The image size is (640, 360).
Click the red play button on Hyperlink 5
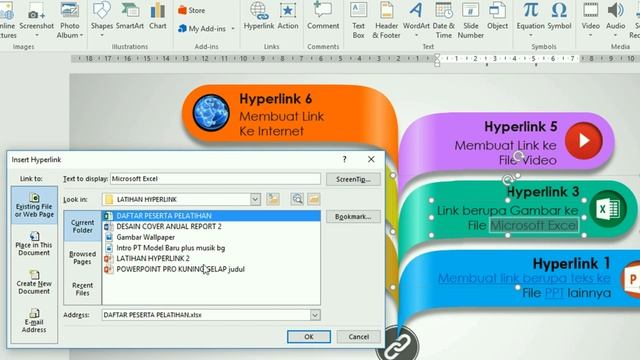584,140
